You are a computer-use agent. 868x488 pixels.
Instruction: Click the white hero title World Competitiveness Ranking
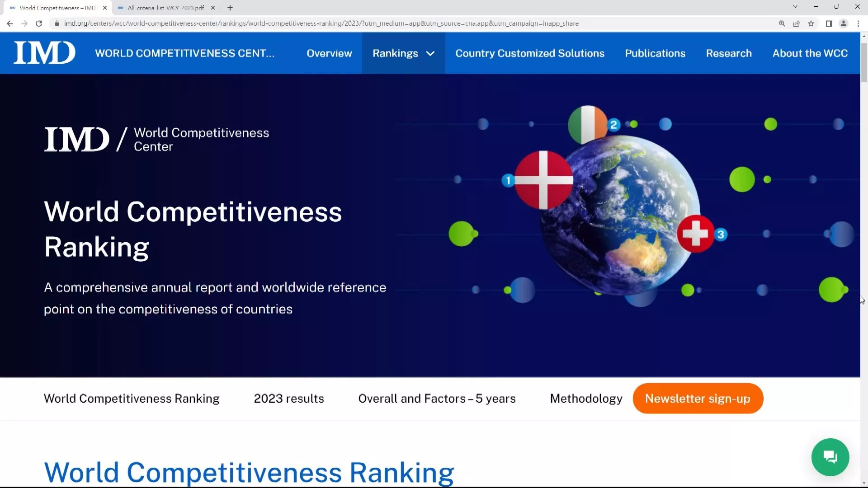click(x=193, y=229)
